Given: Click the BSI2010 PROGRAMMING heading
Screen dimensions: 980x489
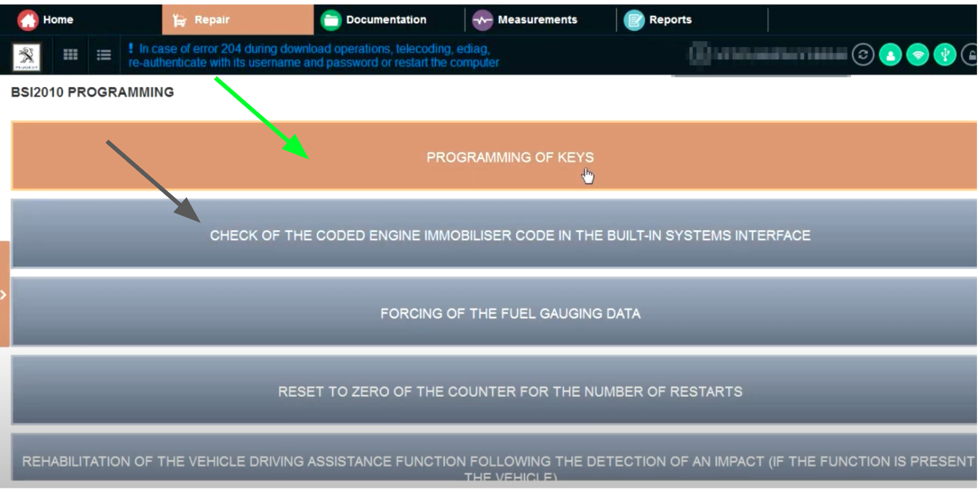Looking at the screenshot, I should 93,92.
